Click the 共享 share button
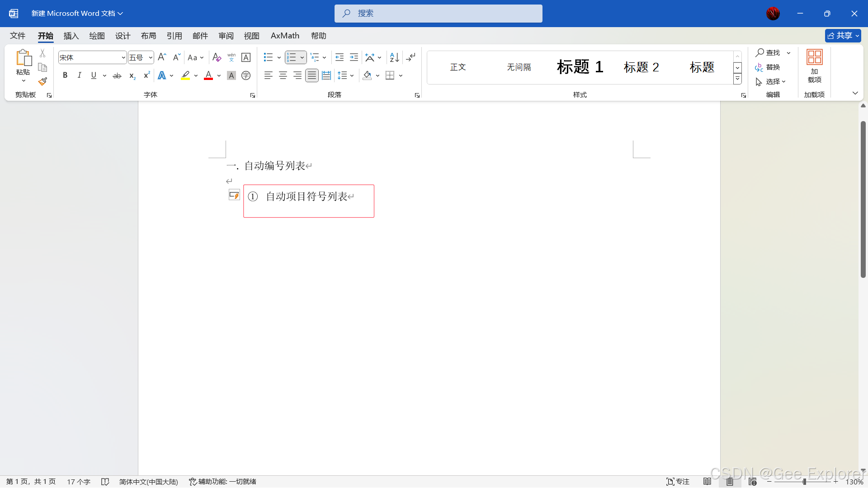 [842, 36]
